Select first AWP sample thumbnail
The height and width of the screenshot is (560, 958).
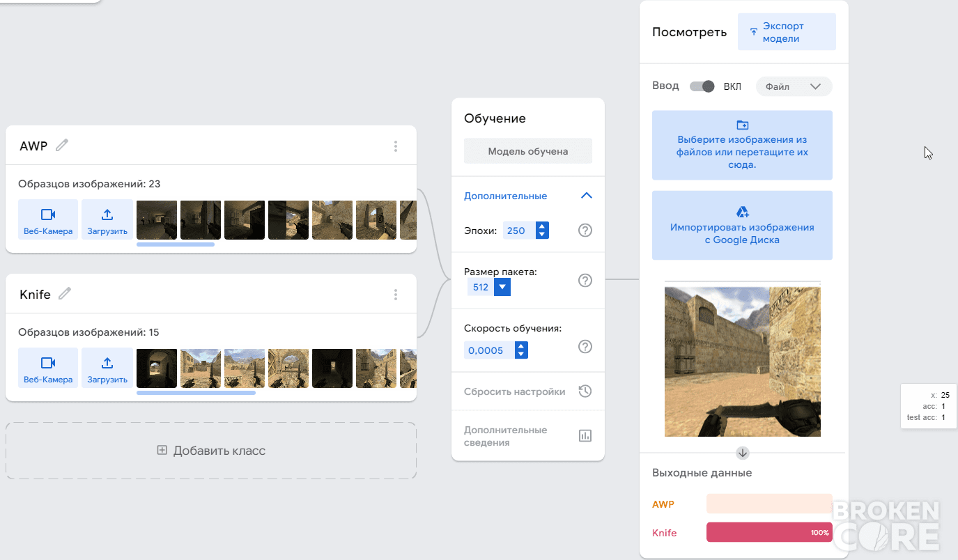(x=157, y=219)
